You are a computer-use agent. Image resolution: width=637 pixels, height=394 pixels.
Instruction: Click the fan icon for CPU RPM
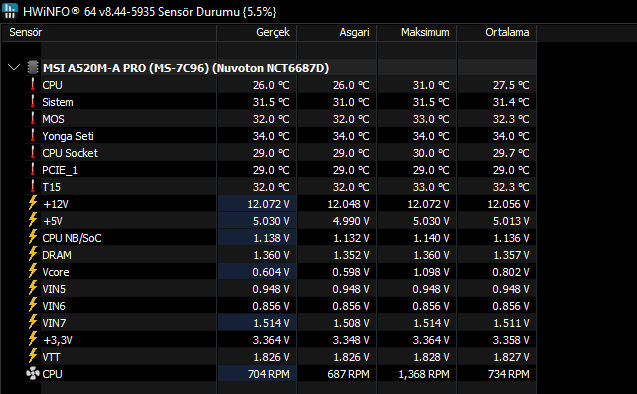point(33,373)
